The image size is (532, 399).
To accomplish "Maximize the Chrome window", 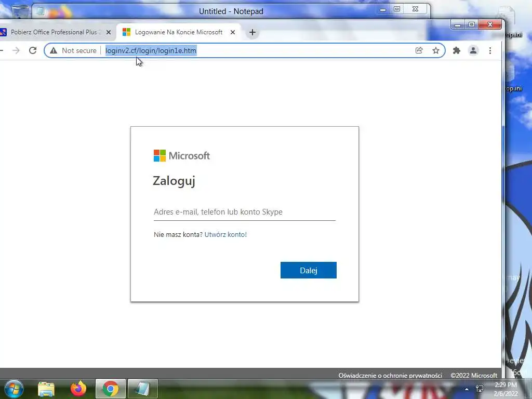I will point(472,25).
